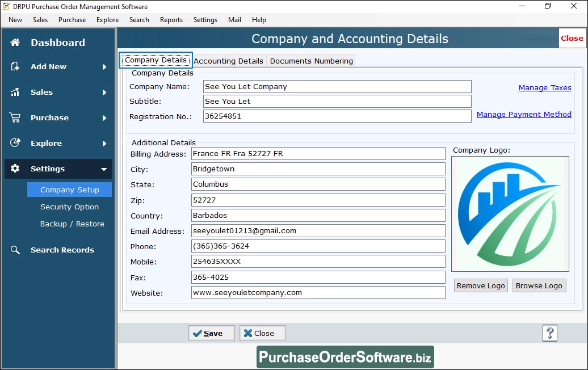Click the Mobile input field
The image size is (588, 370).
[x=318, y=261]
